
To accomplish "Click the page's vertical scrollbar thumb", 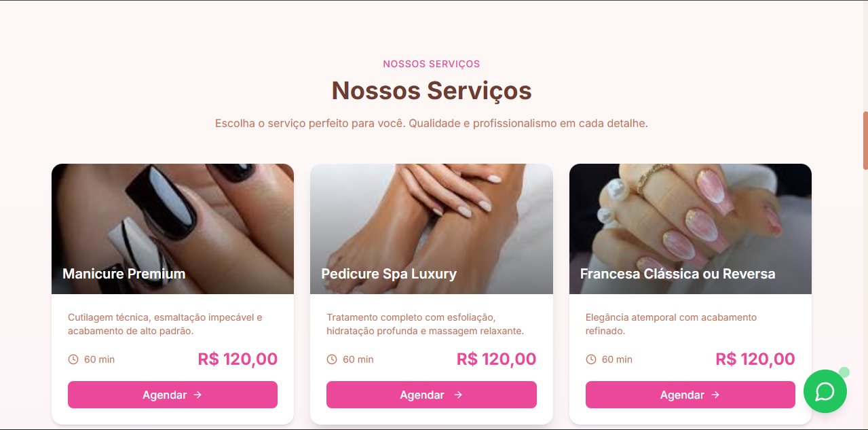I will 865,141.
